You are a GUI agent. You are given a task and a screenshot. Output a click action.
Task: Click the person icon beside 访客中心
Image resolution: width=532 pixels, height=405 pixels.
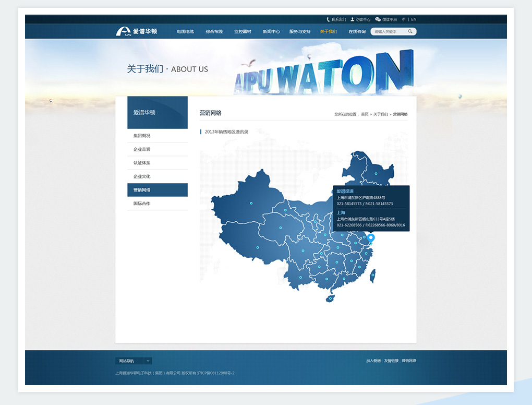click(353, 19)
